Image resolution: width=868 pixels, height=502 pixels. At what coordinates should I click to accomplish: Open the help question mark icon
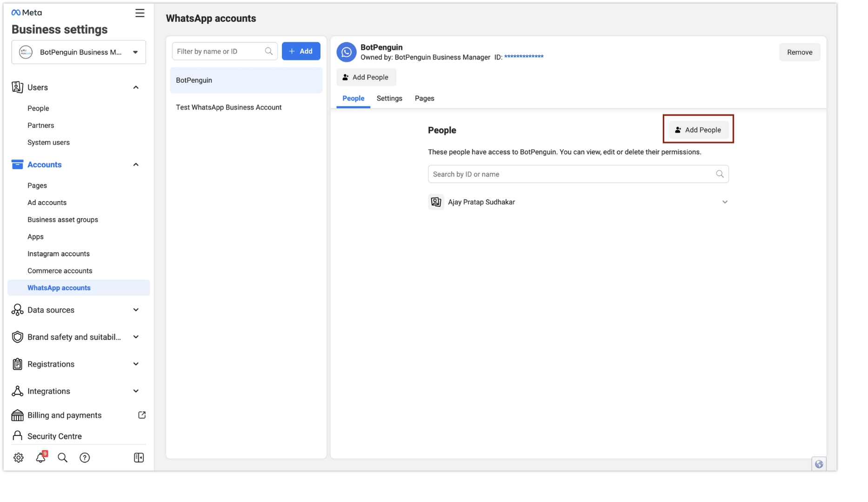coord(85,458)
